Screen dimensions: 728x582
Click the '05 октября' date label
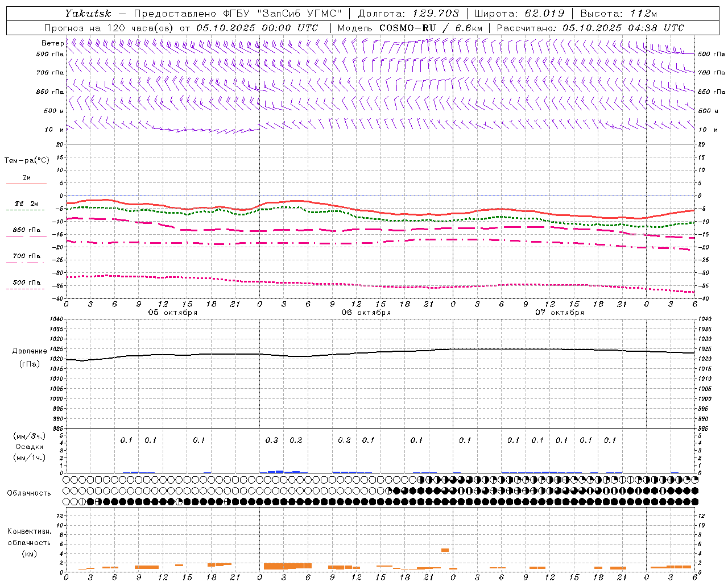pos(173,313)
